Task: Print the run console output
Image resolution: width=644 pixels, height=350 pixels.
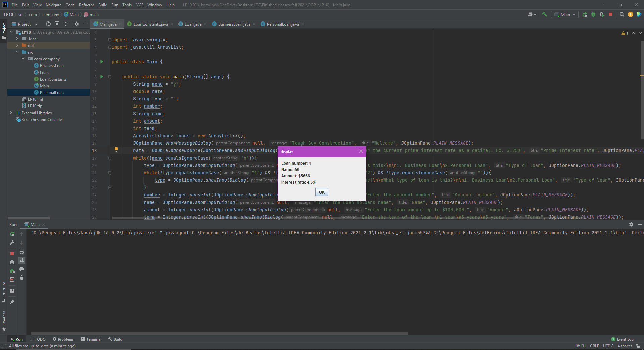Action: (x=22, y=269)
